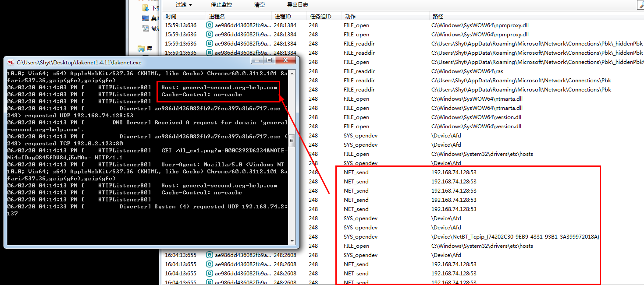Screen dimensions: 644x285
Task: Click the fakenet.exe title bar icon
Action: coord(11,63)
